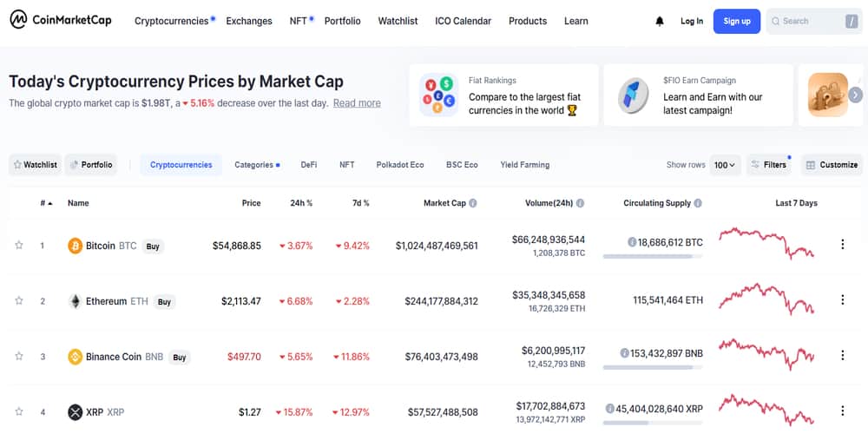868x434 pixels.
Task: Click the Ethereum coin icon
Action: coord(76,301)
